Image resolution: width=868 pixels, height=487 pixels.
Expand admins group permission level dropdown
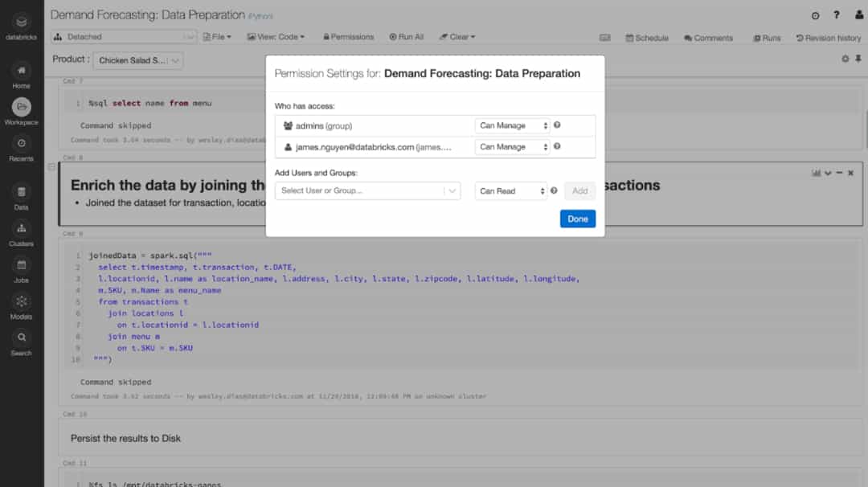click(512, 125)
